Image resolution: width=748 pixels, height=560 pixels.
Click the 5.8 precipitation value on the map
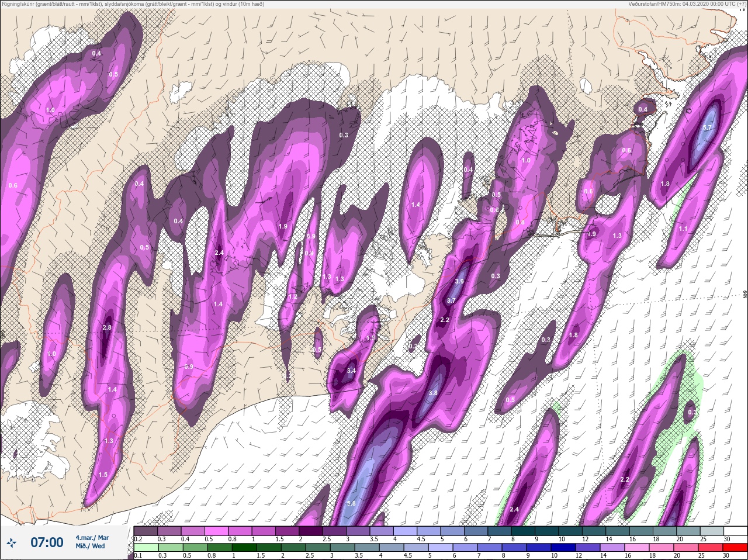tap(351, 503)
